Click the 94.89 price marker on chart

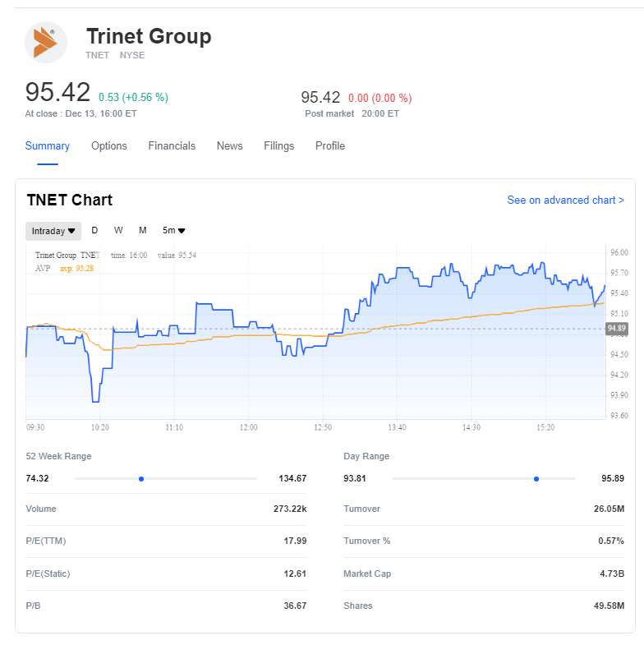[616, 329]
